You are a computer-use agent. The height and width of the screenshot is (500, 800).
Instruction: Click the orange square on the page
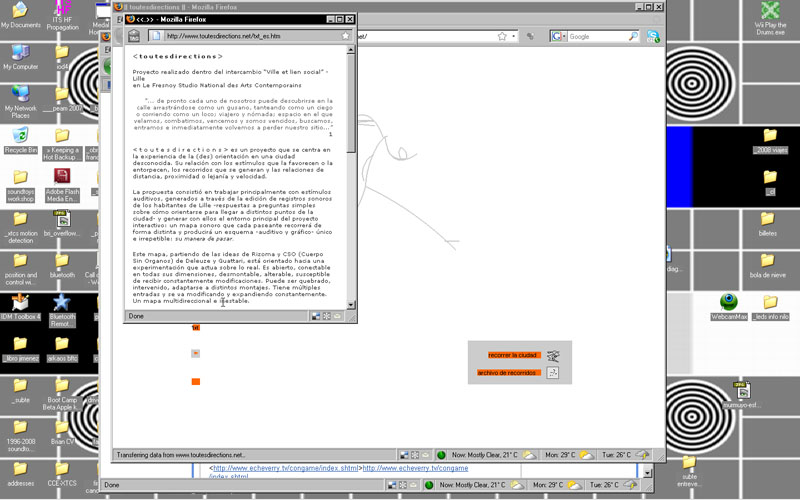click(196, 382)
